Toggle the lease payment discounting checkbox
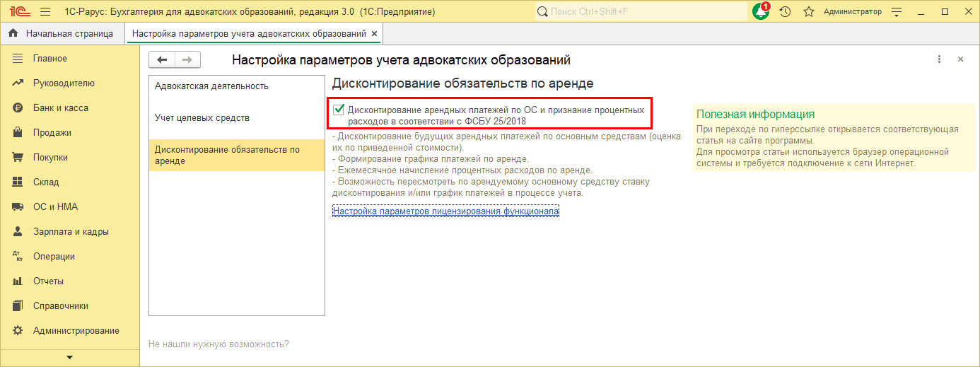This screenshot has height=367, width=980. pyautogui.click(x=339, y=110)
